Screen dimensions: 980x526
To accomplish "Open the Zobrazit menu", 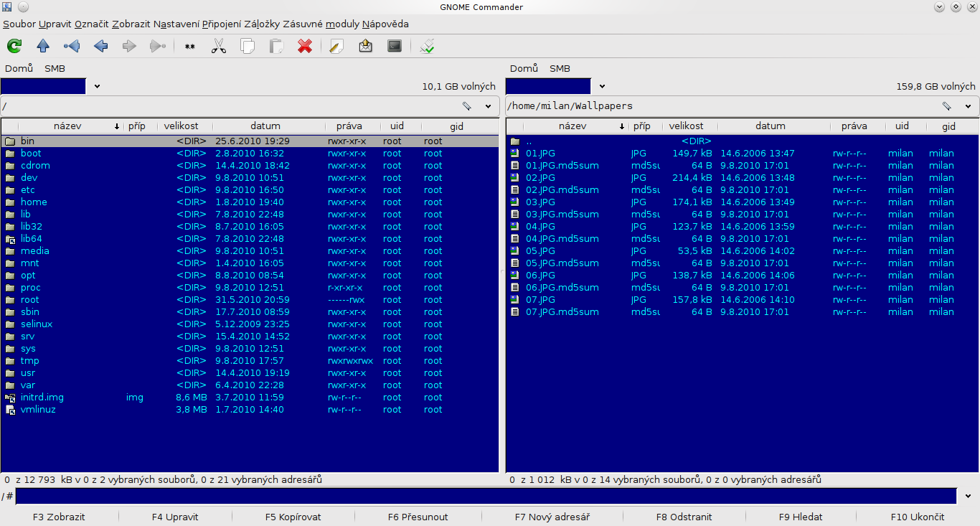I will click(131, 24).
